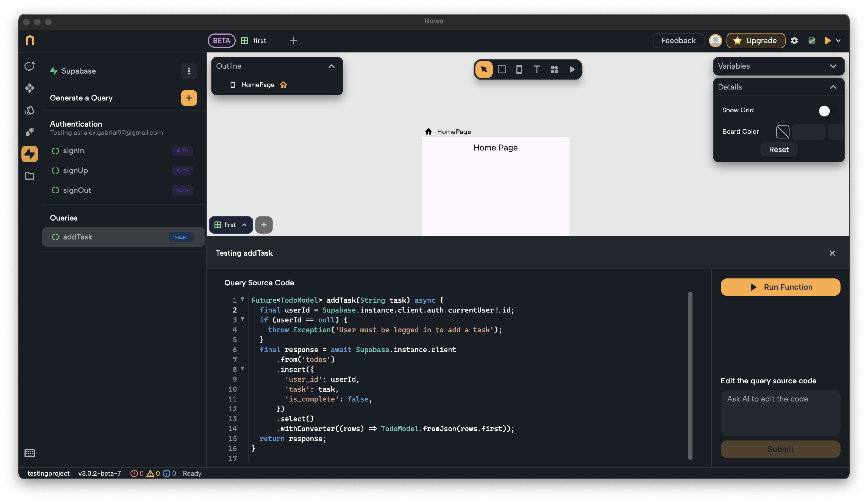This screenshot has width=868, height=502.
Task: Select HomePage in the Outline
Action: point(258,85)
